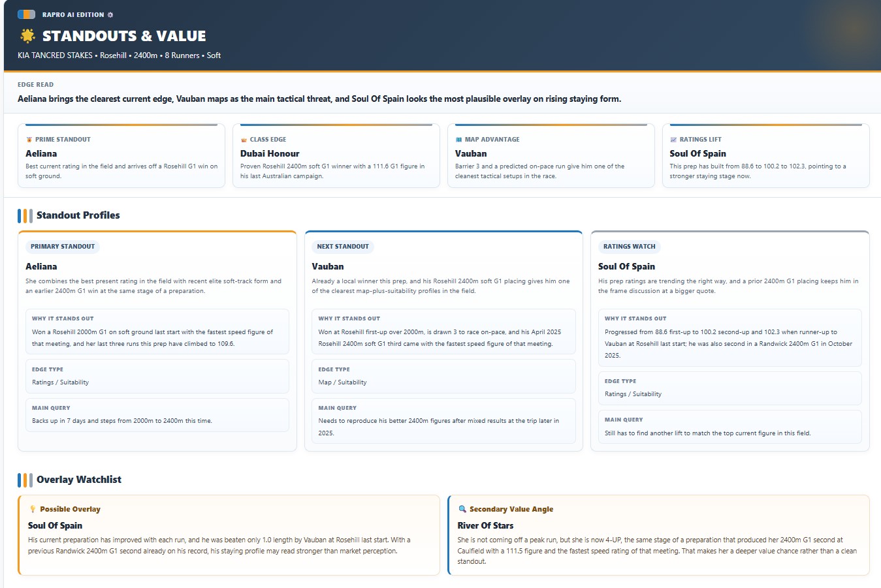Click the chart icon on Ratings Lift card
The image size is (881, 588).
click(x=673, y=140)
